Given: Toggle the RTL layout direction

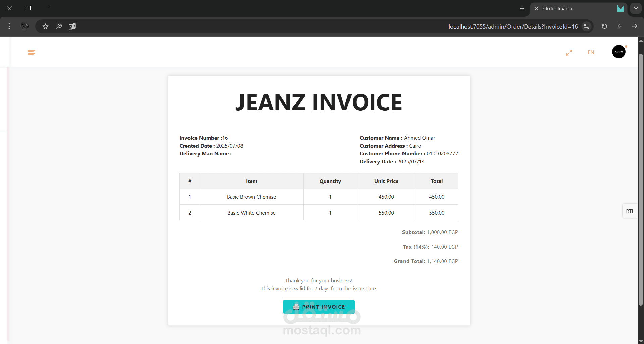Looking at the screenshot, I should tap(630, 211).
